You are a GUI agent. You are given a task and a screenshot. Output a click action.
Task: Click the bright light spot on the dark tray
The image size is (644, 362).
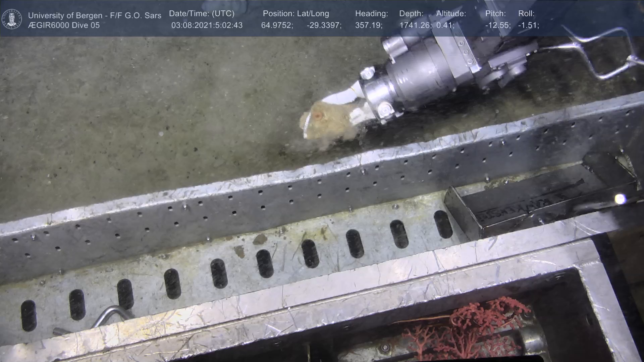[620, 199]
